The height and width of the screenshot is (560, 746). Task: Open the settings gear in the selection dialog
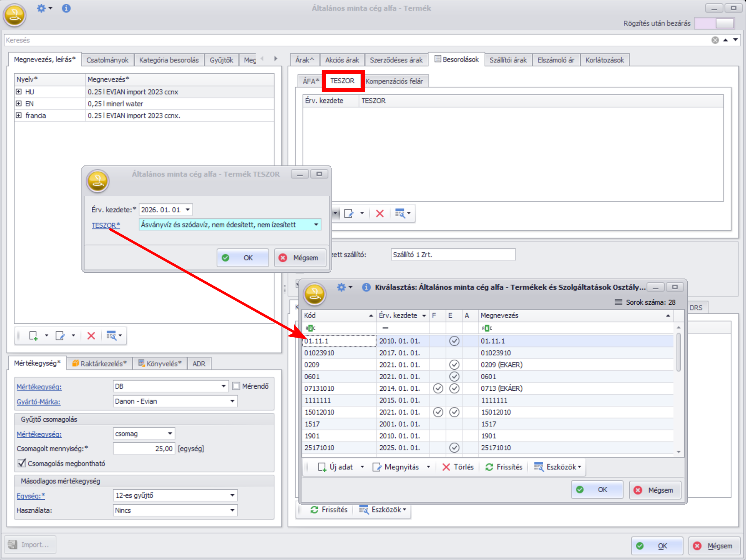pos(341,287)
